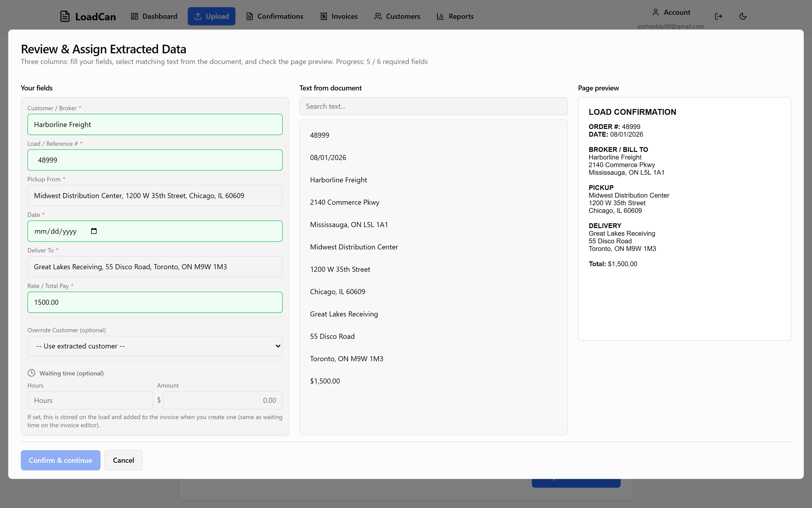Open the Account link
812x508 pixels.
point(671,12)
